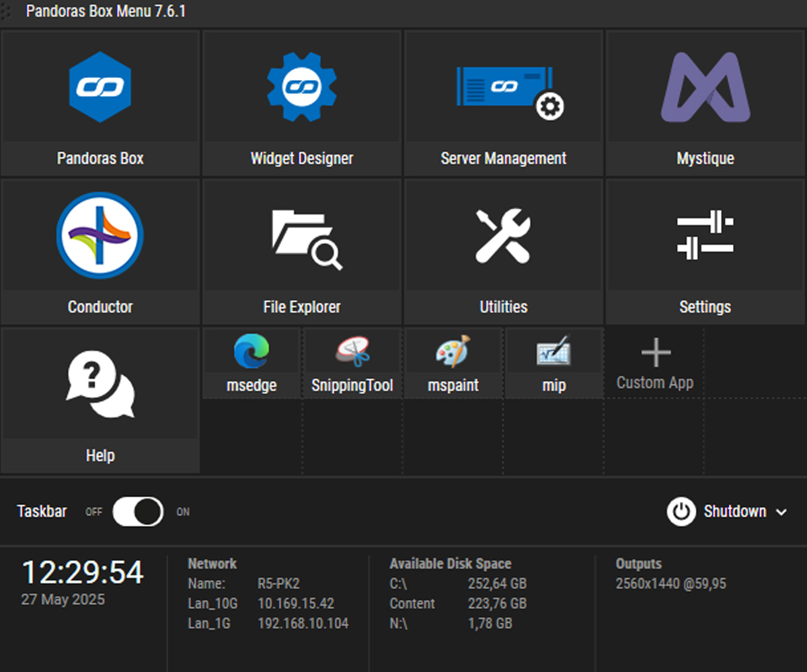Click the Outputs resolution 2560x1440 entry

[x=670, y=584]
